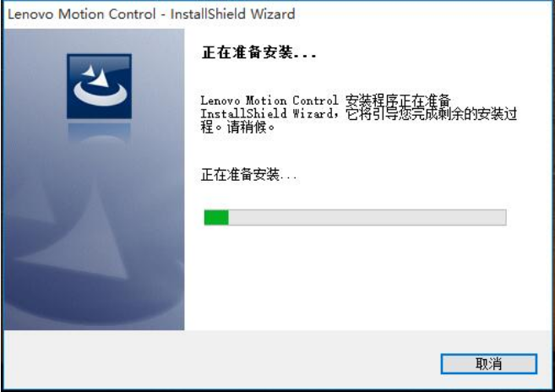Click the empty gray portion of progress bar
The width and height of the screenshot is (555, 392).
click(367, 217)
